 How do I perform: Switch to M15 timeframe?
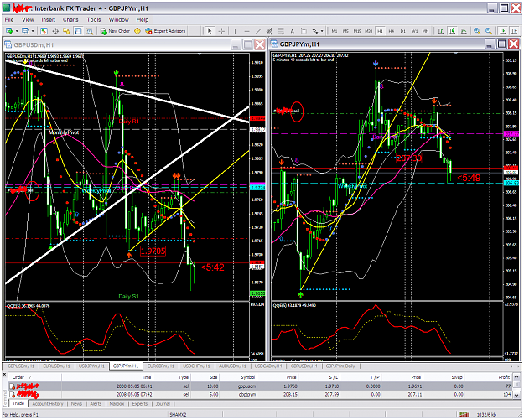[x=357, y=31]
